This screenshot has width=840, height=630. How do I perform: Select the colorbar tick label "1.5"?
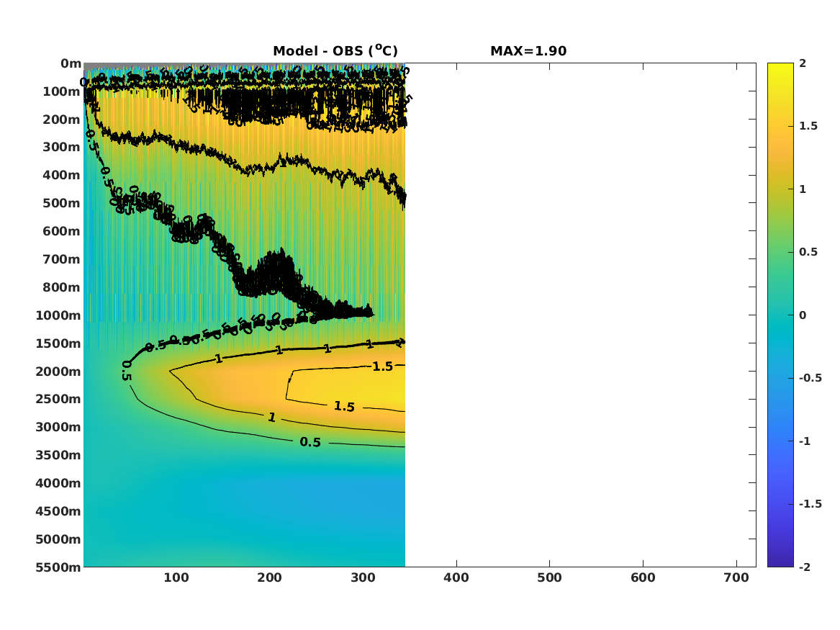pos(808,127)
